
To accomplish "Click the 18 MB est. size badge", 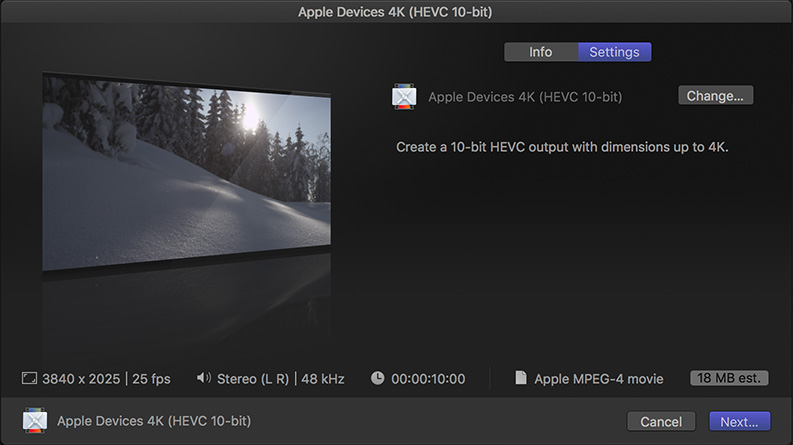I will (729, 378).
